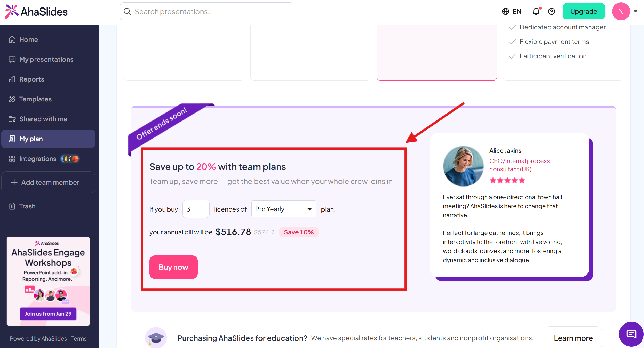Open the Templates sidebar item

tap(35, 99)
